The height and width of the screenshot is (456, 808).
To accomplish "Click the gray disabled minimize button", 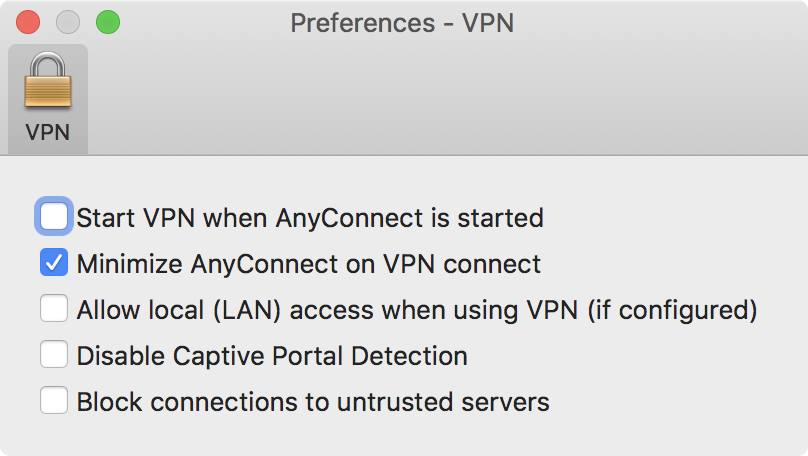I will 68,23.
